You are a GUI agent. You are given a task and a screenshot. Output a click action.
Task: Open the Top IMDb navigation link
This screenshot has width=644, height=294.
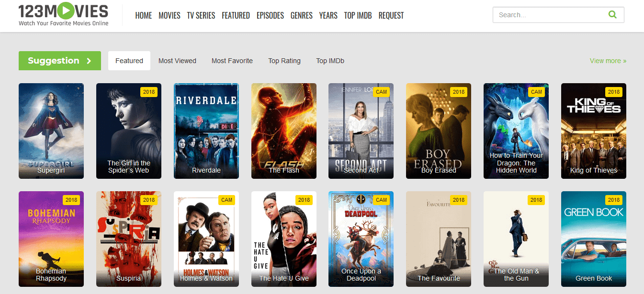pyautogui.click(x=358, y=15)
